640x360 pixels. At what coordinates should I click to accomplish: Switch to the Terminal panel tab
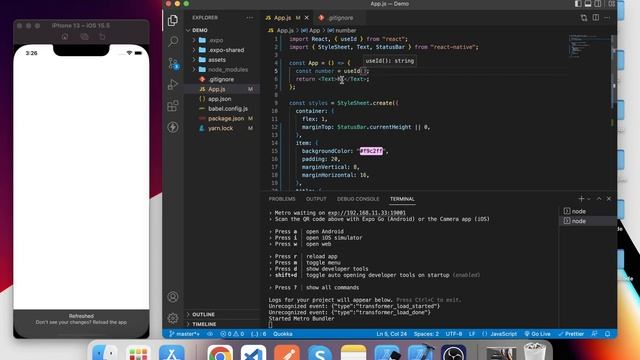402,199
